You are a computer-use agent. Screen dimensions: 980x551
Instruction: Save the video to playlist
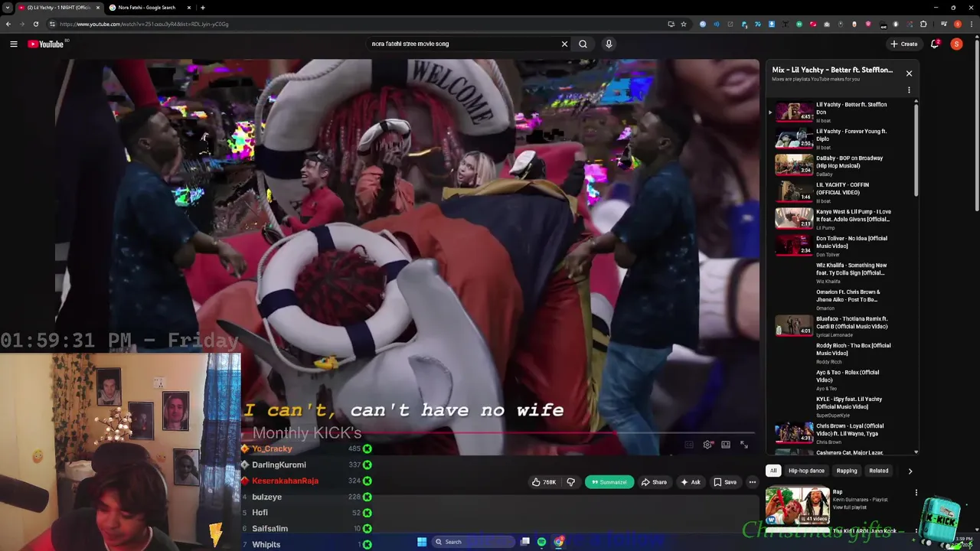point(725,482)
